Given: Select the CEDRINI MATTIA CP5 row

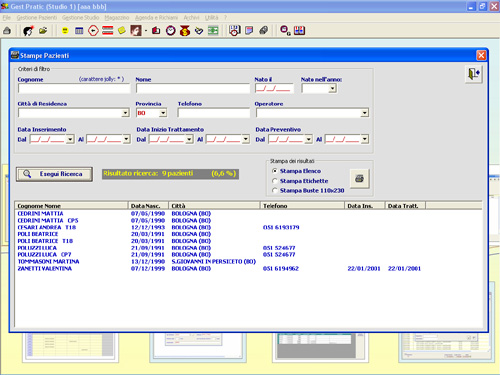Looking at the screenshot, I should click(x=249, y=221).
